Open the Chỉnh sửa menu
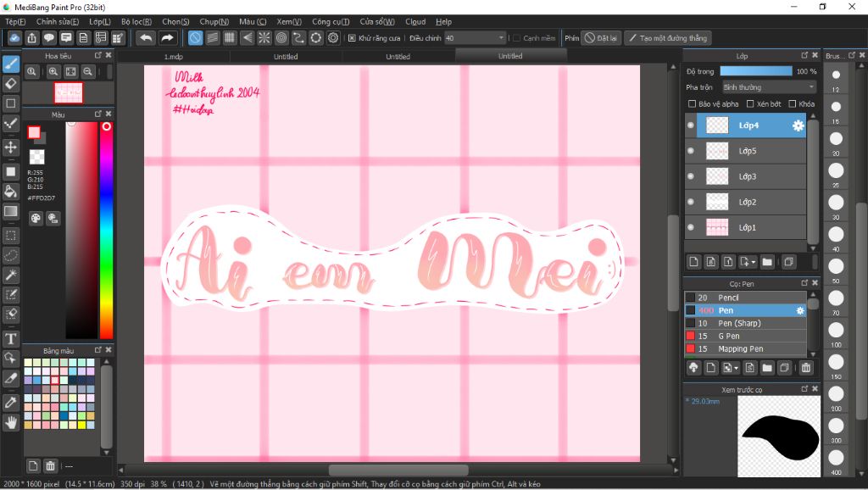 [58, 21]
